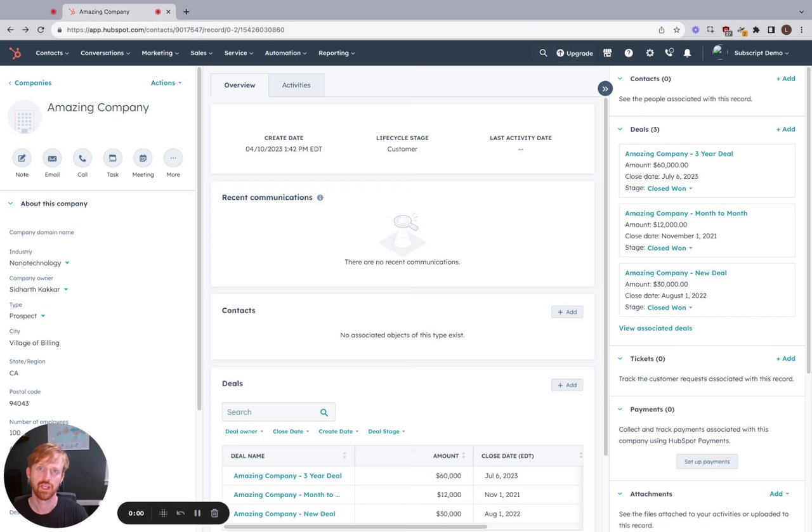812x532 pixels.
Task: Open the Automation navigation menu
Action: pyautogui.click(x=285, y=53)
